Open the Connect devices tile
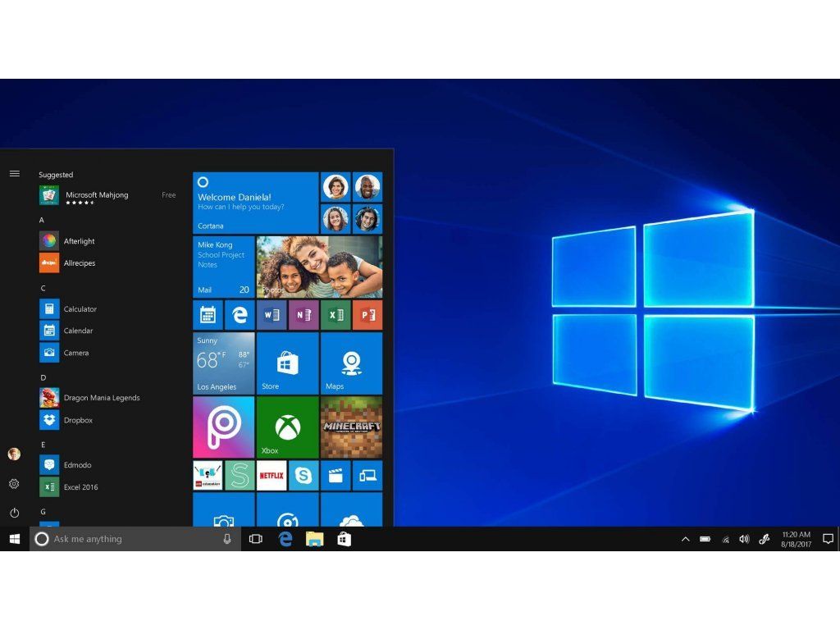 point(367,475)
